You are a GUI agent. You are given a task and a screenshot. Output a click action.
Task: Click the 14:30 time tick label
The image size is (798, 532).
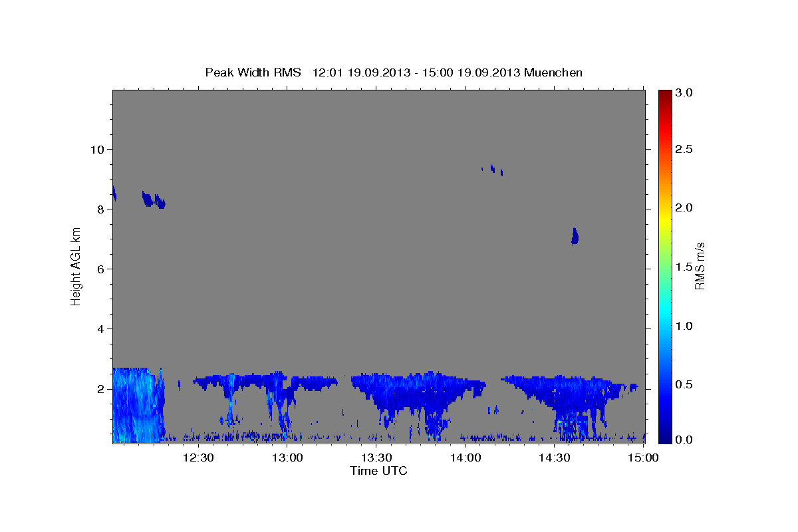click(x=555, y=458)
